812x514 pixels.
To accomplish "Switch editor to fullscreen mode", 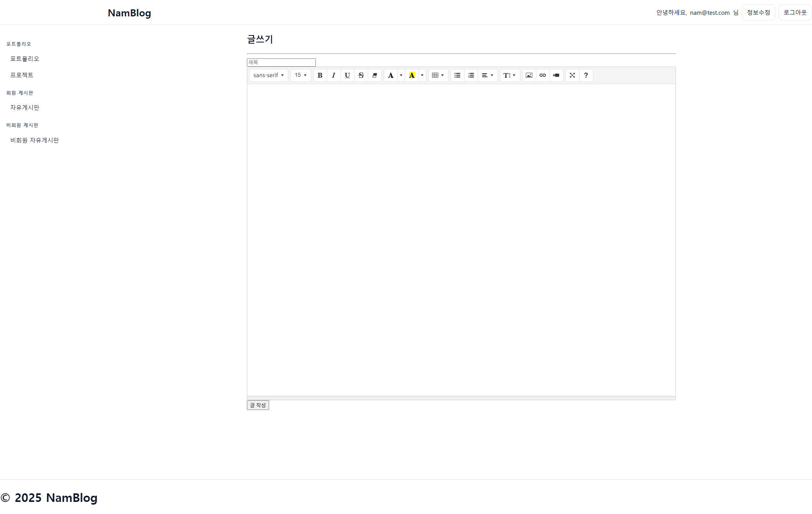I will pyautogui.click(x=572, y=75).
